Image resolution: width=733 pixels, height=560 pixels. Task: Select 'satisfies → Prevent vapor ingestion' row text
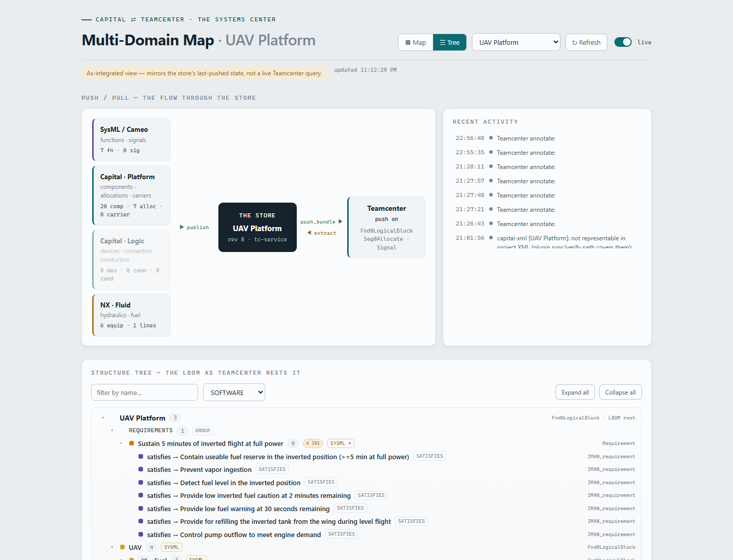click(x=200, y=469)
